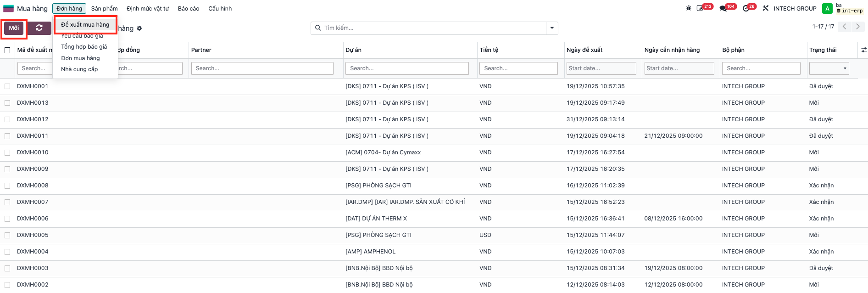This screenshot has height=293, width=868.
Task: Click project cell [AMP] AMPHENOL
Action: (371, 252)
